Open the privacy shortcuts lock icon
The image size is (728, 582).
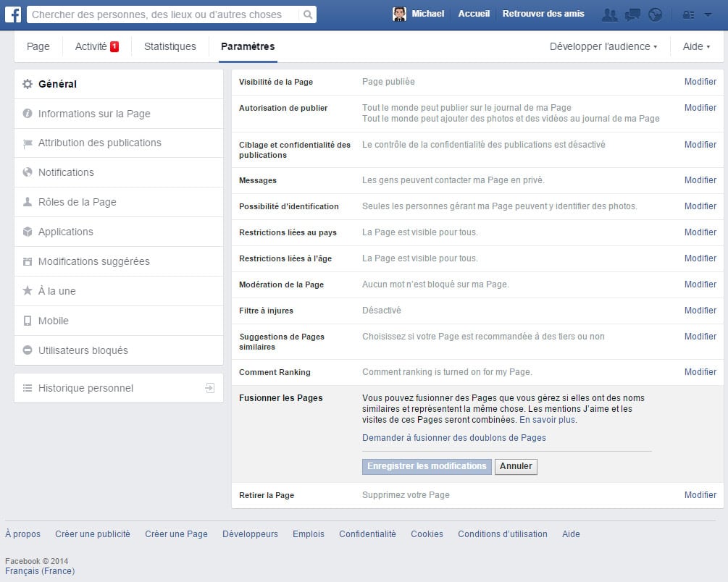(688, 14)
